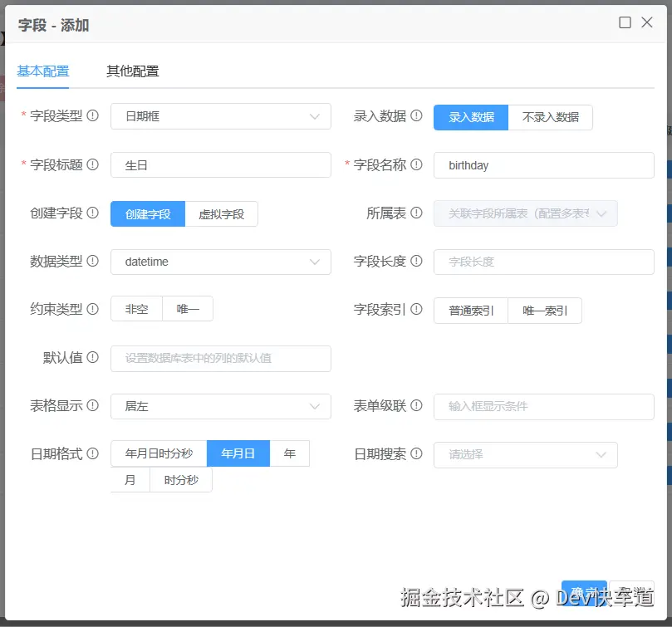Image resolution: width=672 pixels, height=627 pixels.
Task: Toggle the 非空 constraint
Action: (136, 309)
